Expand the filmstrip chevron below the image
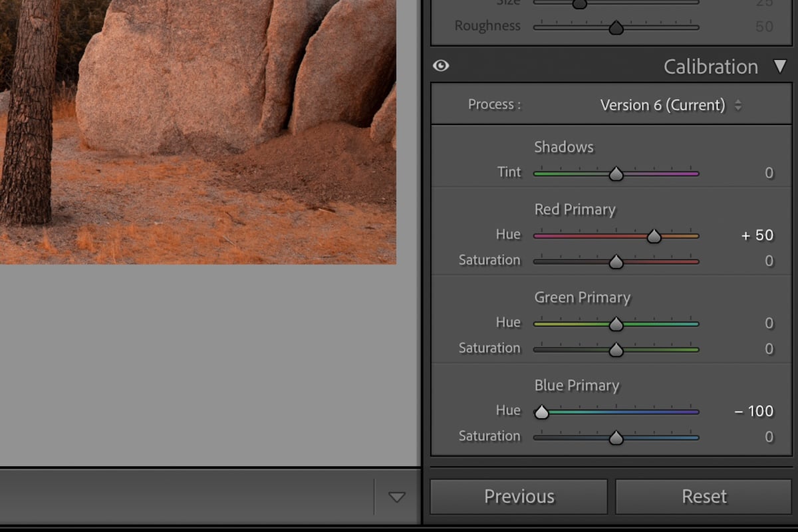Image resolution: width=798 pixels, height=532 pixels. 396,497
